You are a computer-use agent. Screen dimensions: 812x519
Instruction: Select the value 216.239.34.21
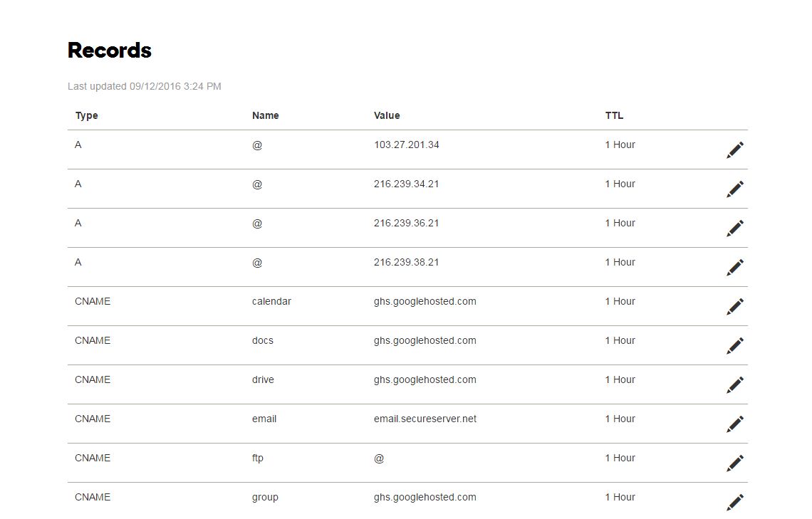point(407,184)
